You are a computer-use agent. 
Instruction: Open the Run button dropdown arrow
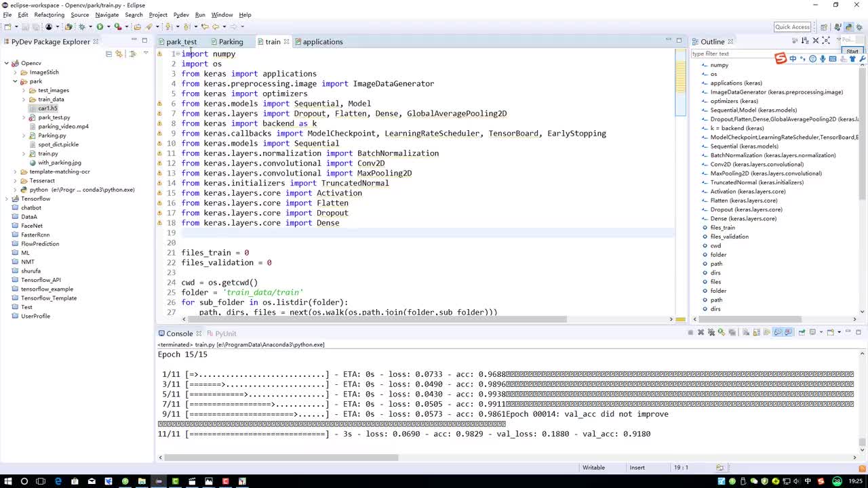pyautogui.click(x=107, y=27)
